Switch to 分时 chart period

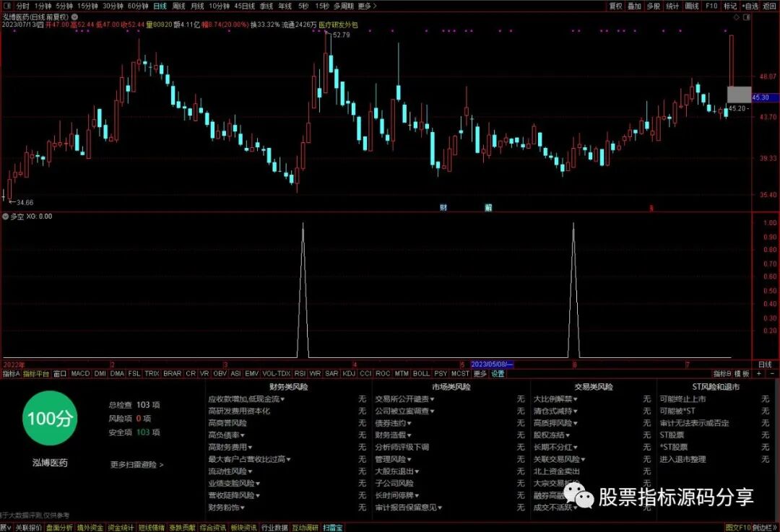point(23,6)
